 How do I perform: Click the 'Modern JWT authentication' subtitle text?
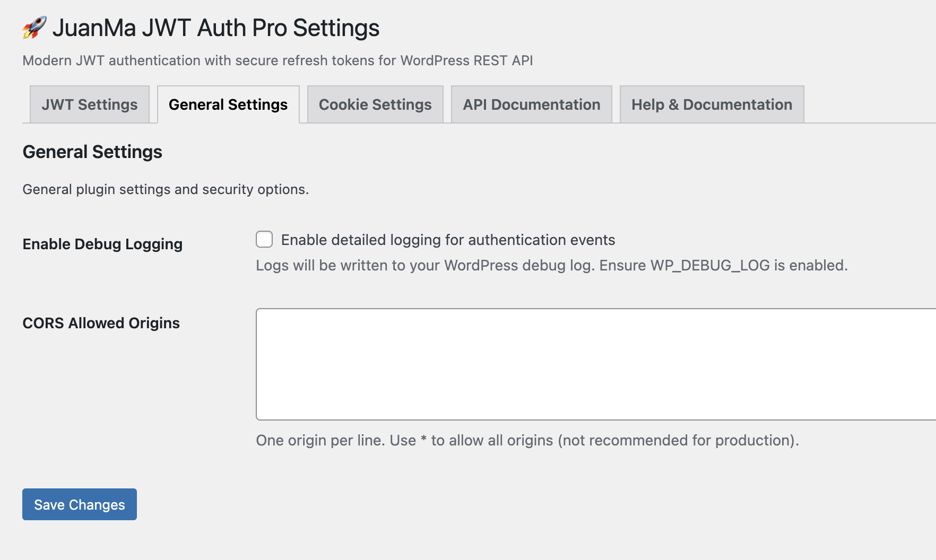[x=278, y=60]
